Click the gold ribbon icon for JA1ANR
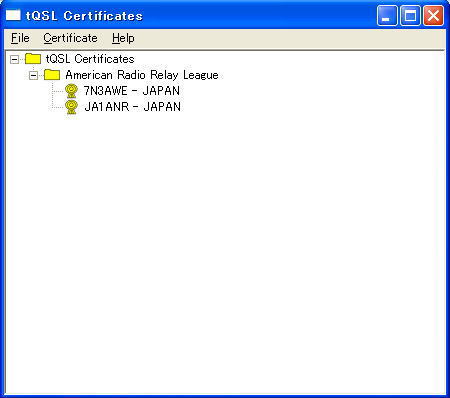 tap(71, 107)
